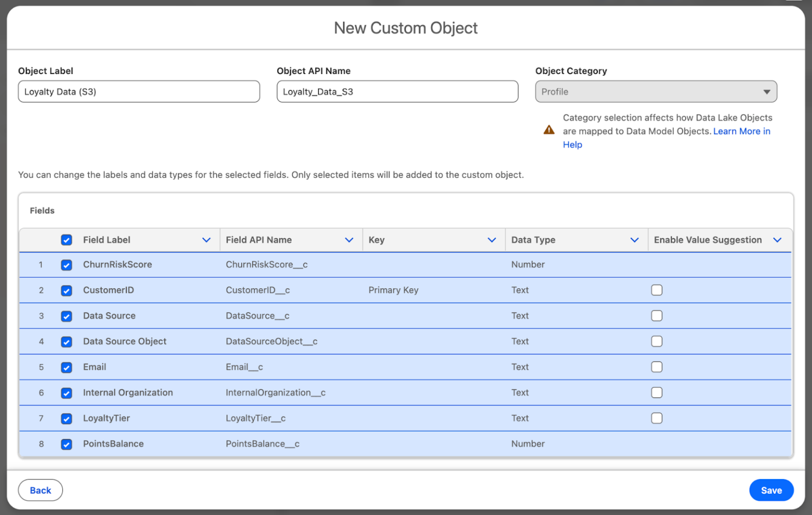
Task: Click the InternalOrganization__c API name cell
Action: 275,392
